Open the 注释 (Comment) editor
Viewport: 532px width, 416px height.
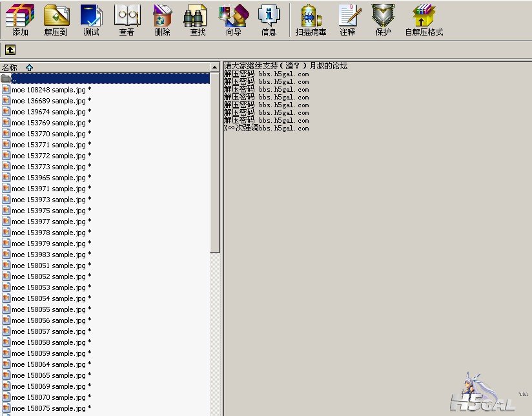click(348, 19)
